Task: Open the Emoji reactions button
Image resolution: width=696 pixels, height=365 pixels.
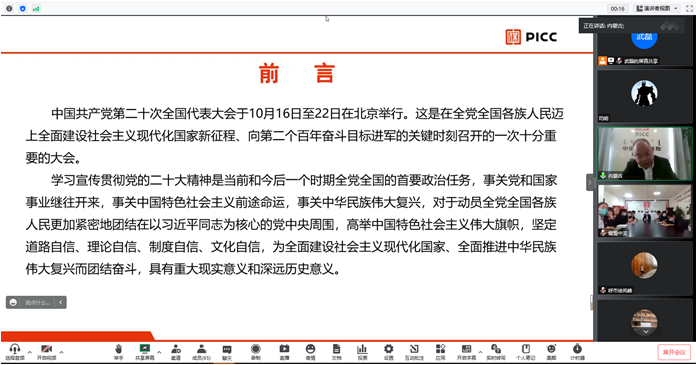Action: click(310, 352)
